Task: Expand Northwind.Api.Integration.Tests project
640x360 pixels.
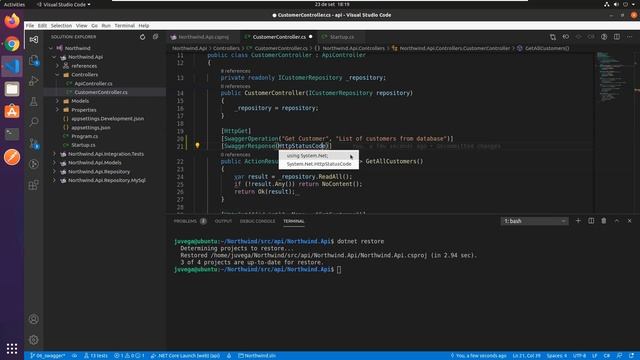Action: [54, 154]
